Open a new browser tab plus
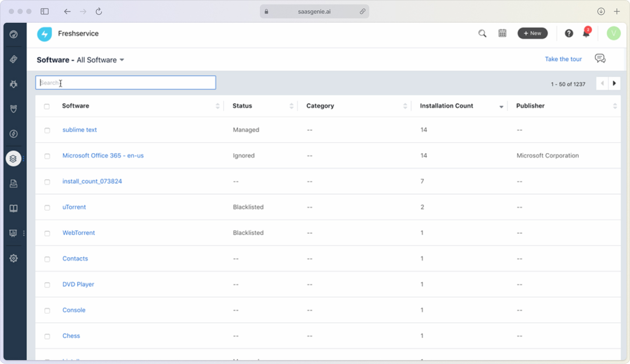 pyautogui.click(x=617, y=11)
